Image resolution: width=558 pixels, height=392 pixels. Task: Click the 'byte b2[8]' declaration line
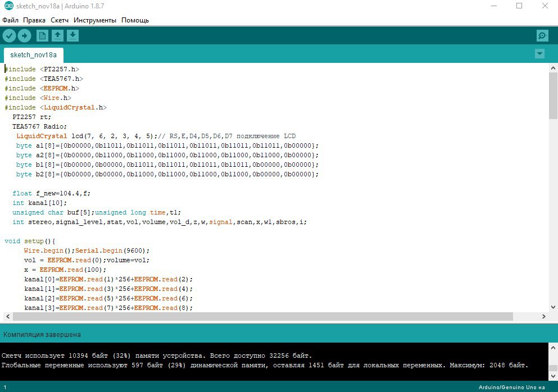coord(167,175)
